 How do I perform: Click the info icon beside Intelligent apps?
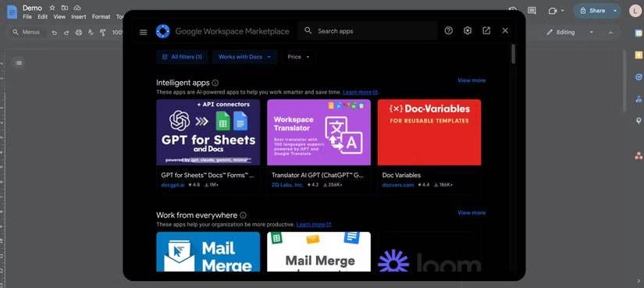pyautogui.click(x=215, y=83)
